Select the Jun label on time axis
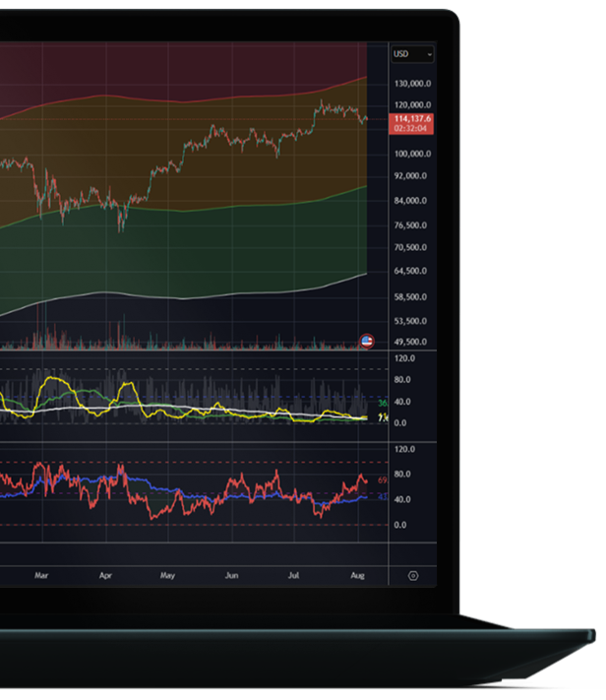This screenshot has height=700, width=606. (x=231, y=575)
